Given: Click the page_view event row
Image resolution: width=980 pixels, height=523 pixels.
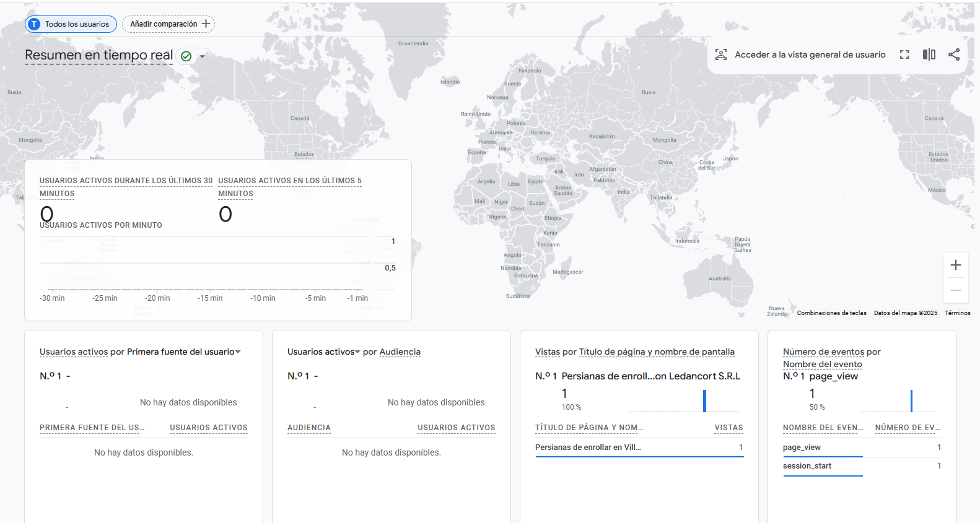Looking at the screenshot, I should tap(862, 447).
